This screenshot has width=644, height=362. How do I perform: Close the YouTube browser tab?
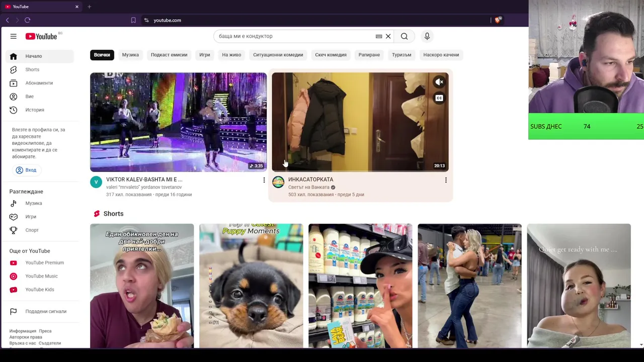tap(77, 7)
